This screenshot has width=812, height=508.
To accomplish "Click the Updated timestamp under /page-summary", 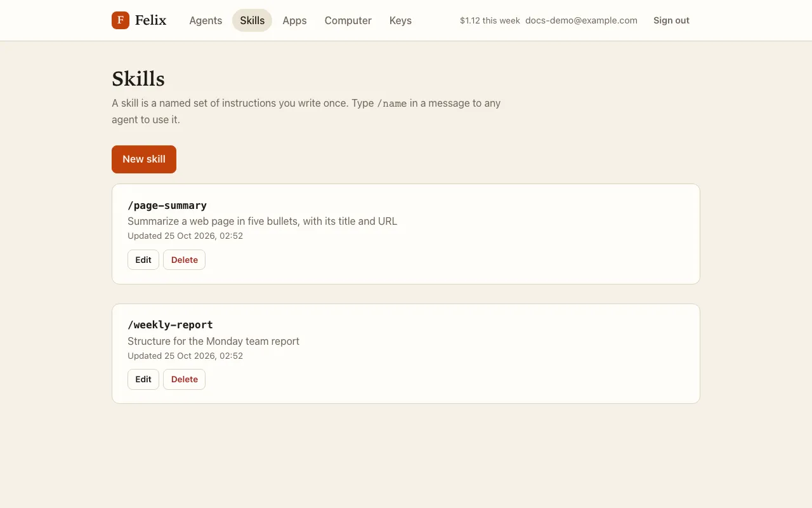I will tap(185, 236).
